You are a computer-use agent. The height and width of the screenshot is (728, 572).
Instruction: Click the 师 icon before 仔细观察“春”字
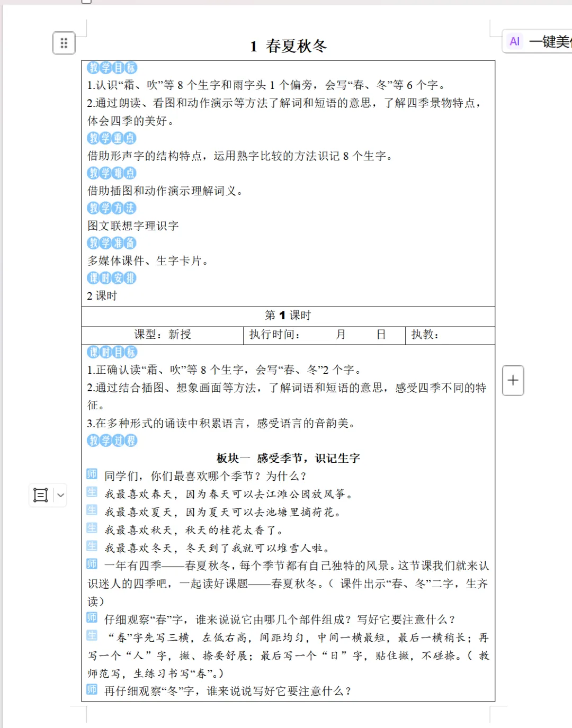pyautogui.click(x=92, y=617)
